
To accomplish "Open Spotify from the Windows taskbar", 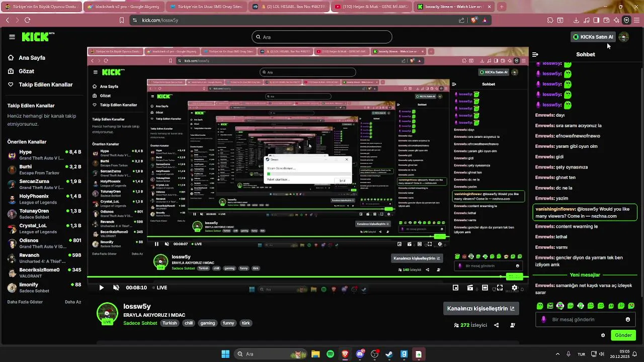I will pos(330,354).
